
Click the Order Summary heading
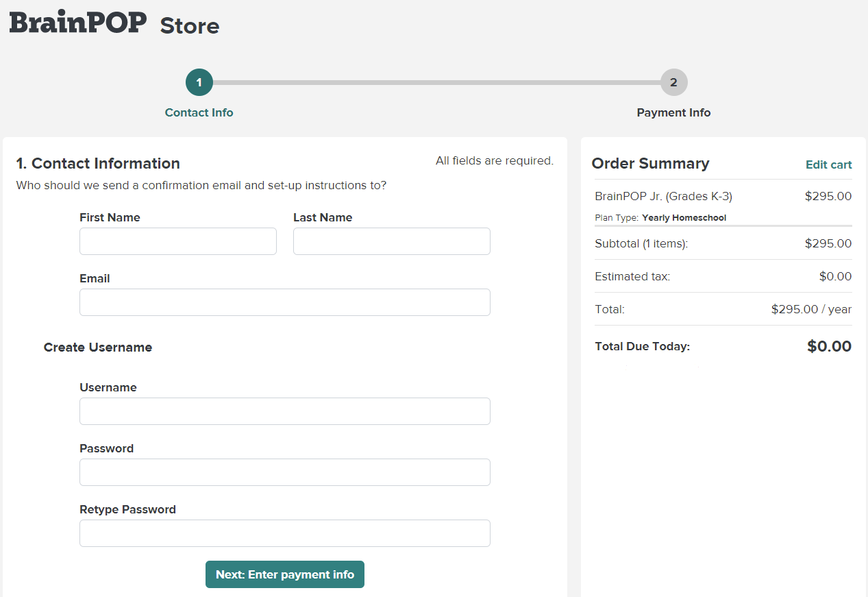pyautogui.click(x=650, y=163)
